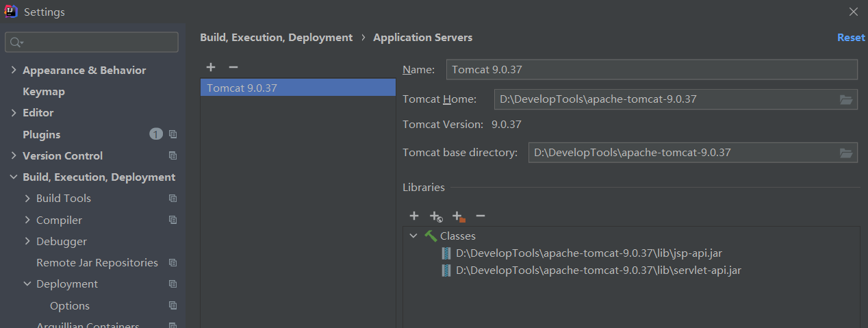Add a new application server
Image resolution: width=868 pixels, height=328 pixels.
(x=211, y=67)
